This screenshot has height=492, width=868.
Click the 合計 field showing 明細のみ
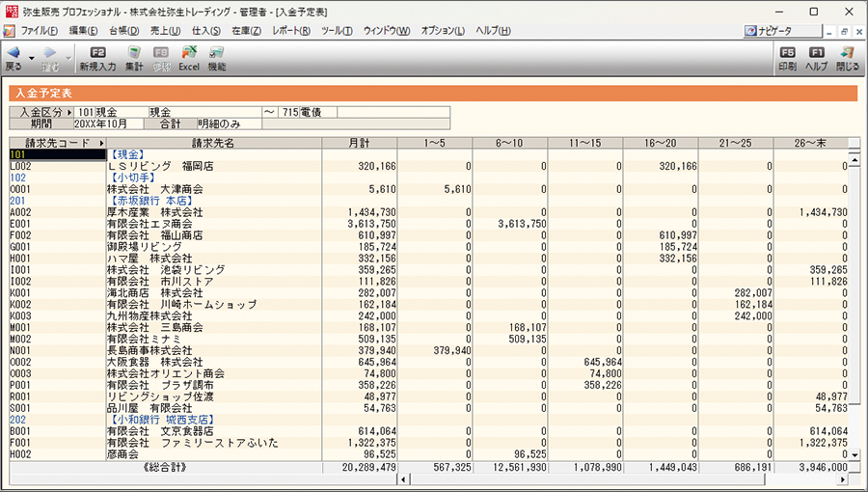click(x=229, y=124)
